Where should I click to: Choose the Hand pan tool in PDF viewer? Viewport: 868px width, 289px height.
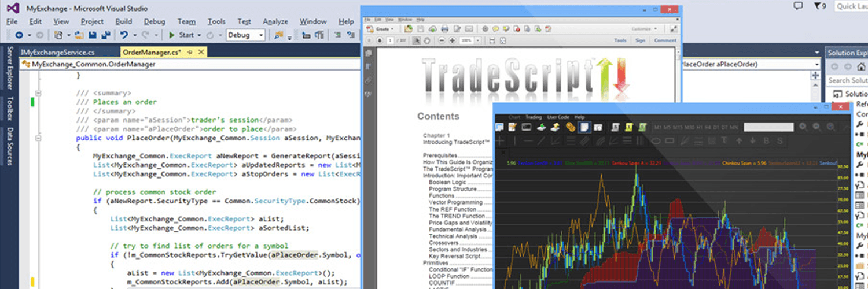pyautogui.click(x=427, y=40)
